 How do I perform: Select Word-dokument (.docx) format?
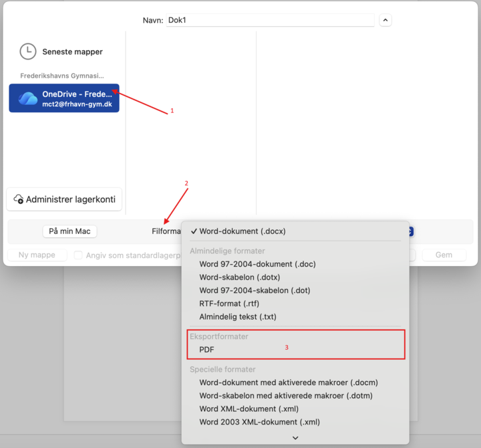coord(242,231)
